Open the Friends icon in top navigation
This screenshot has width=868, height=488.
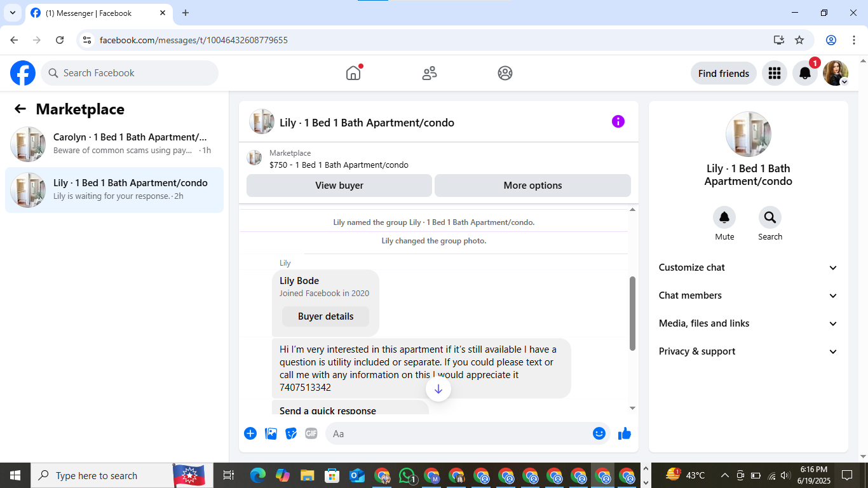click(430, 73)
